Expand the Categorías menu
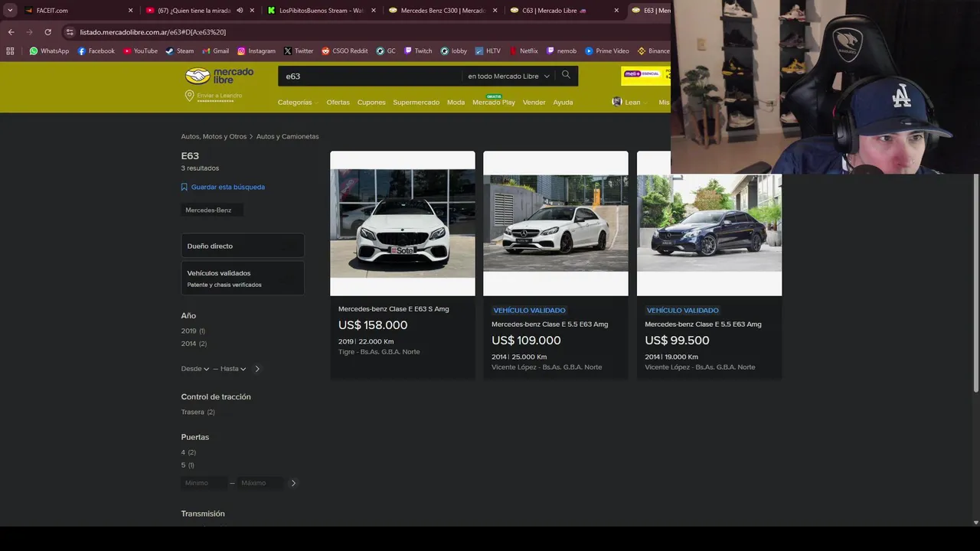Viewport: 980px width, 551px height. 298,103
